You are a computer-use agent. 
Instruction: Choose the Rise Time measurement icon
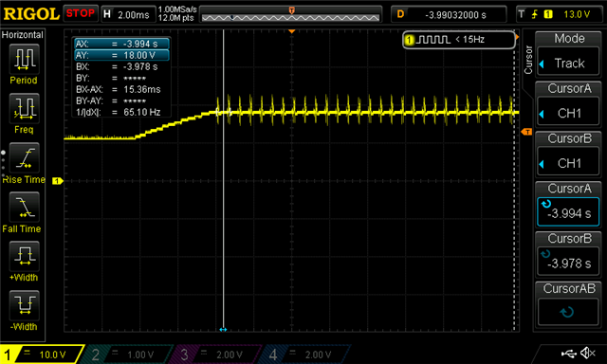[24, 157]
